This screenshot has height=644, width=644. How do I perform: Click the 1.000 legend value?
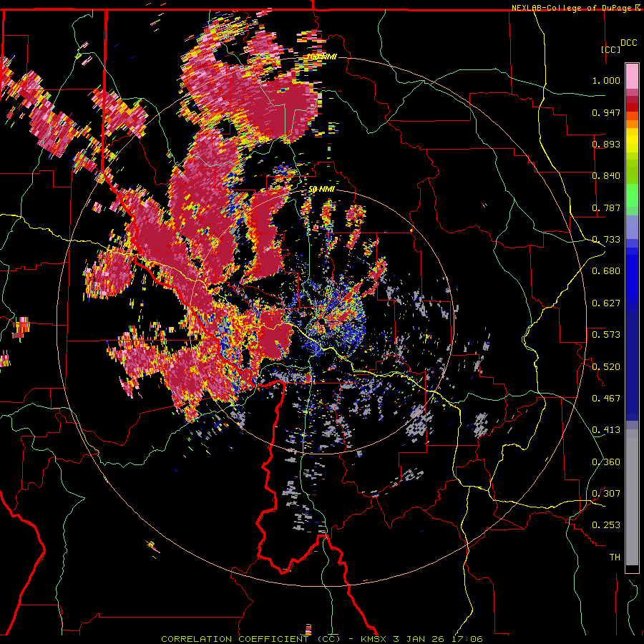(x=606, y=80)
